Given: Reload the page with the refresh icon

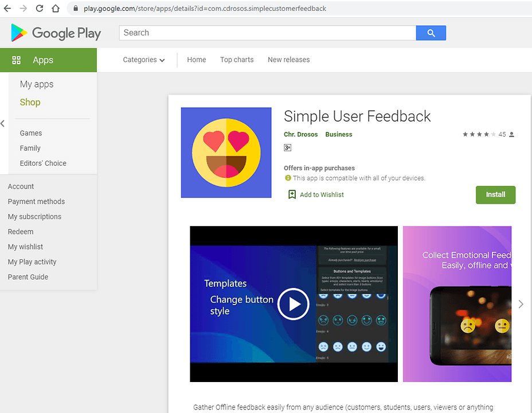Looking at the screenshot, I should coord(40,8).
